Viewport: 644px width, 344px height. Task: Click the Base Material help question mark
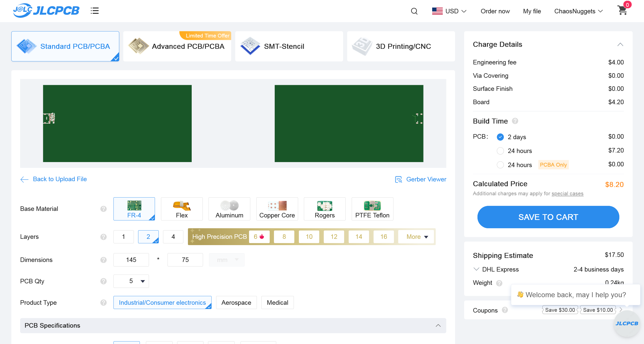(x=103, y=209)
